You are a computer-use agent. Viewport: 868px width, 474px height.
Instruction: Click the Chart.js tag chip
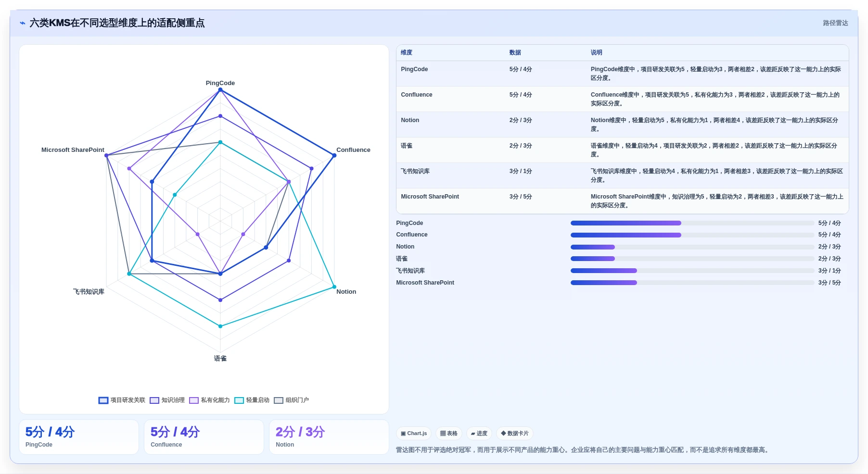(414, 433)
